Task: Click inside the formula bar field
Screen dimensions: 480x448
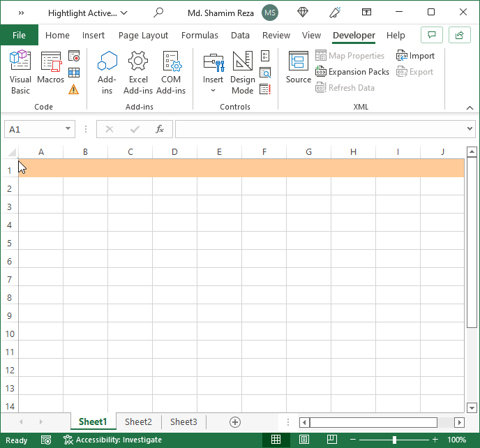Action: 321,129
